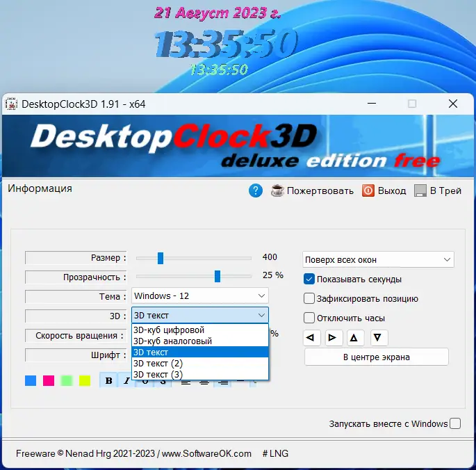The image size is (476, 470).
Task: Pick the yellow-green color swatch
Action: tap(85, 380)
